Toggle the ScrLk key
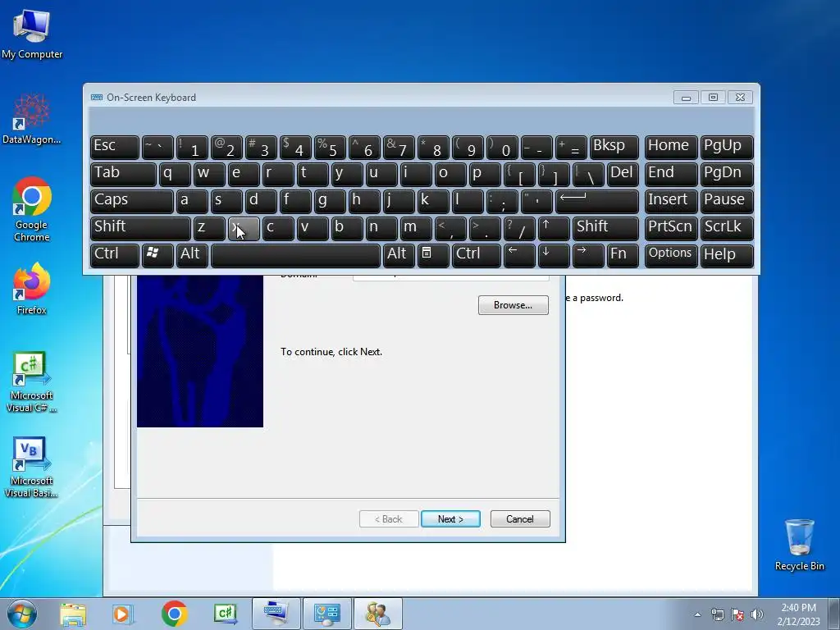This screenshot has width=840, height=630. 727,228
